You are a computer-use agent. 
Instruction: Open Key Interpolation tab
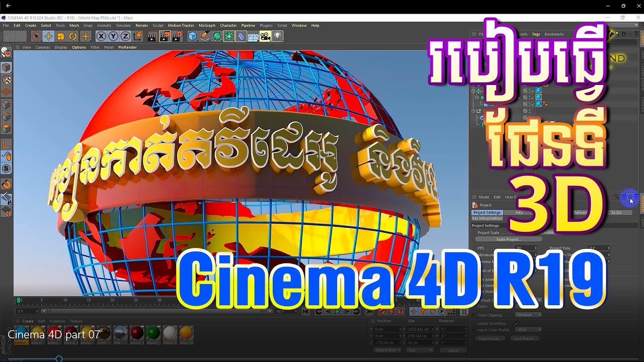[487, 219]
